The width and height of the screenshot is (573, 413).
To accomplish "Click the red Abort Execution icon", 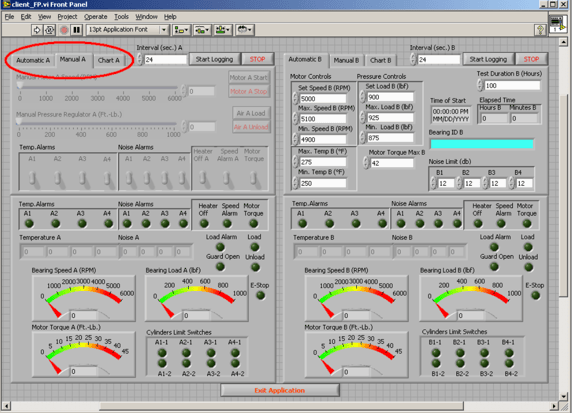I will coord(64,30).
